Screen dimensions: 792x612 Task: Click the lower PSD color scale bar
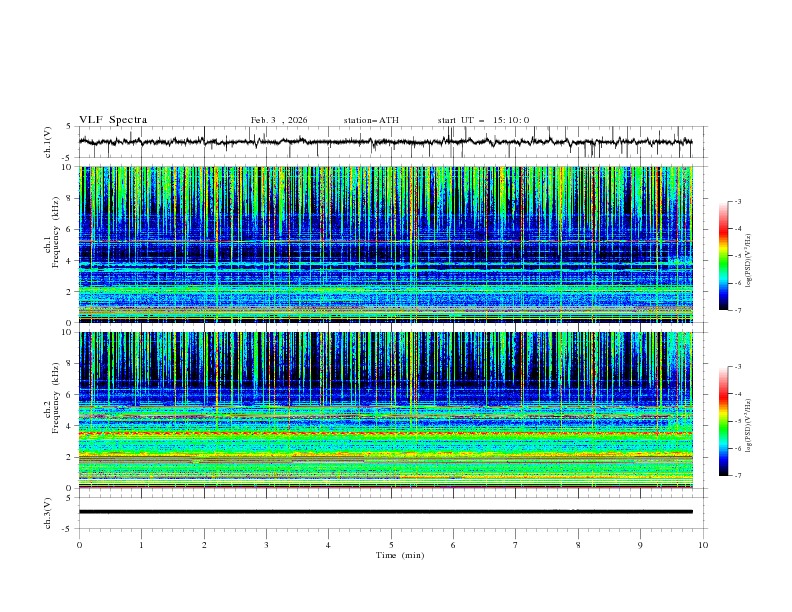pos(723,421)
